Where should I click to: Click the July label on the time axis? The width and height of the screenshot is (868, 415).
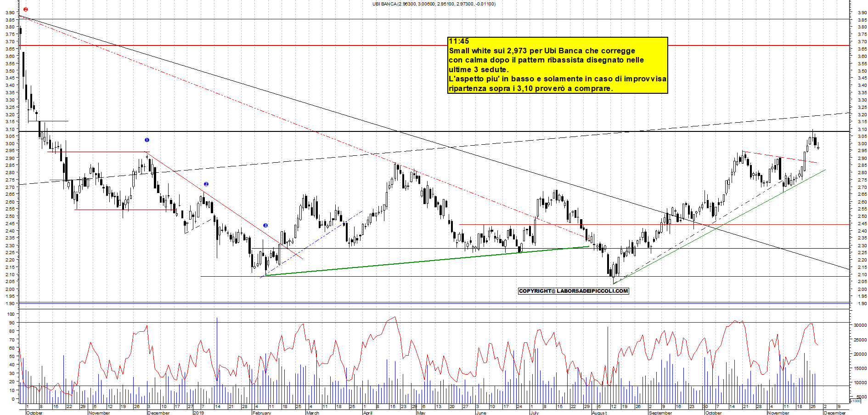click(534, 413)
